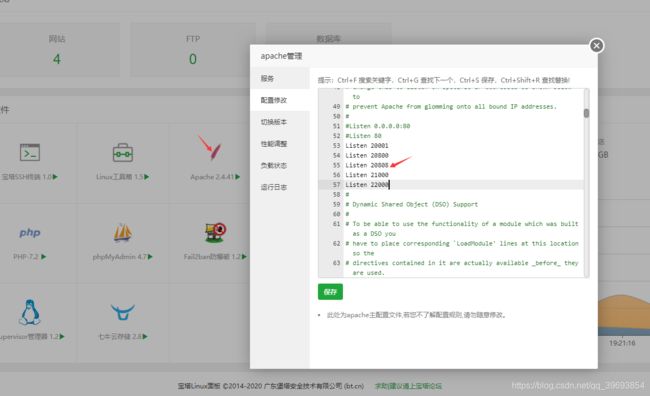Open the Fail2ban plugin icon

pyautogui.click(x=216, y=232)
